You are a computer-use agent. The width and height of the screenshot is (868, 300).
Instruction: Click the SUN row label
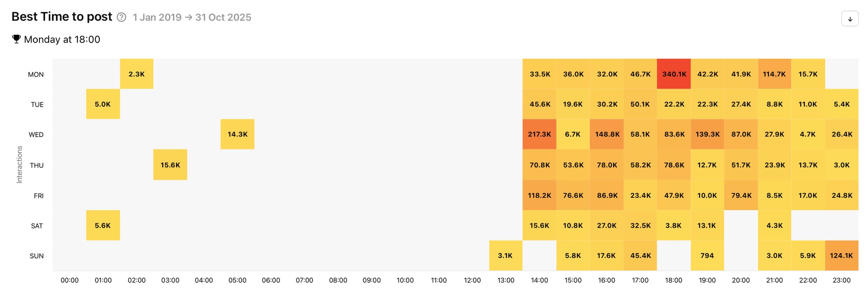[x=36, y=256]
